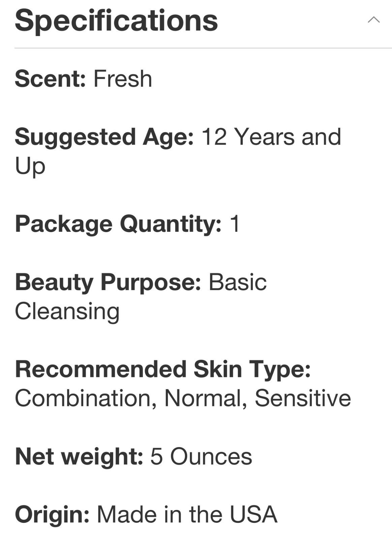Tap the Specifications heading
The height and width of the screenshot is (539, 392).
116,21
